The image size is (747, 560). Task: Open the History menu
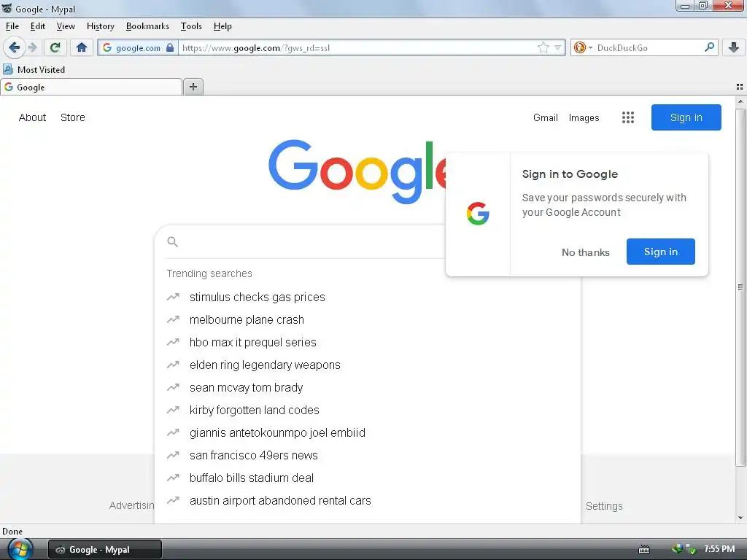coord(101,26)
